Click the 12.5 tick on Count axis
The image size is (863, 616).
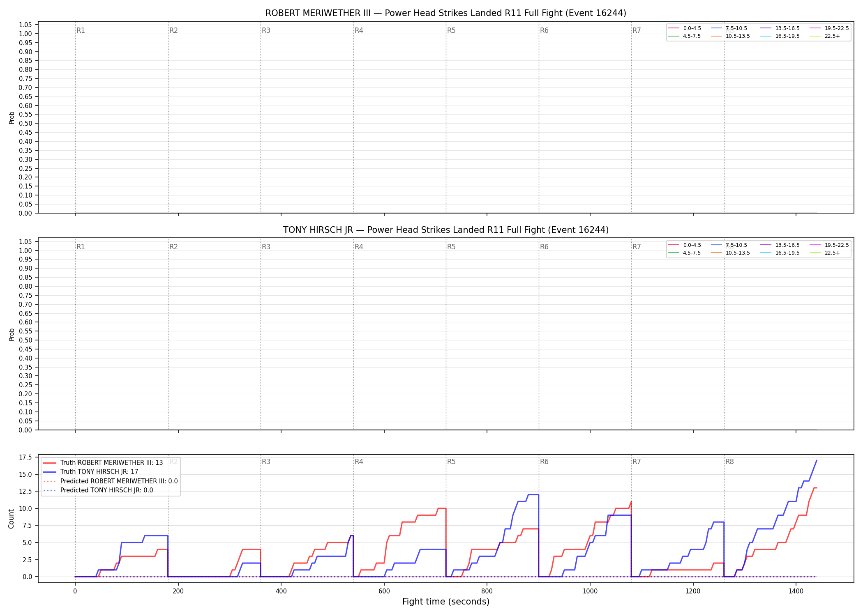(x=25, y=491)
